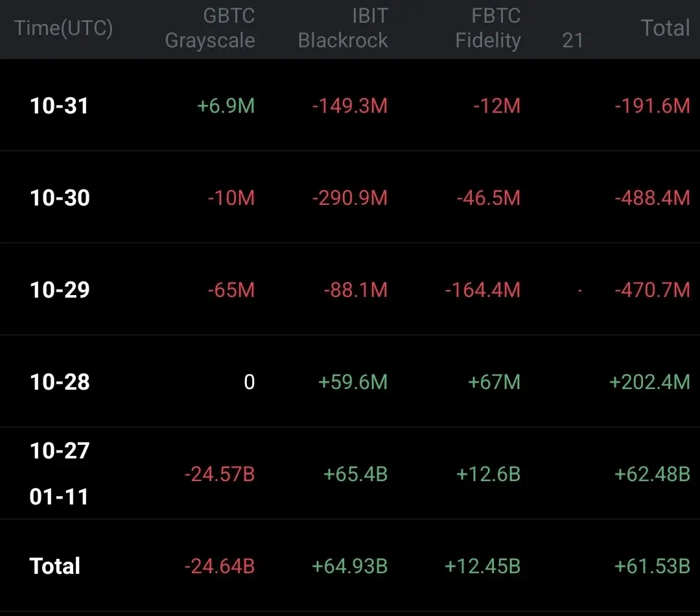The width and height of the screenshot is (700, 616).
Task: Click the +61.53B grand total value
Action: coord(652,566)
